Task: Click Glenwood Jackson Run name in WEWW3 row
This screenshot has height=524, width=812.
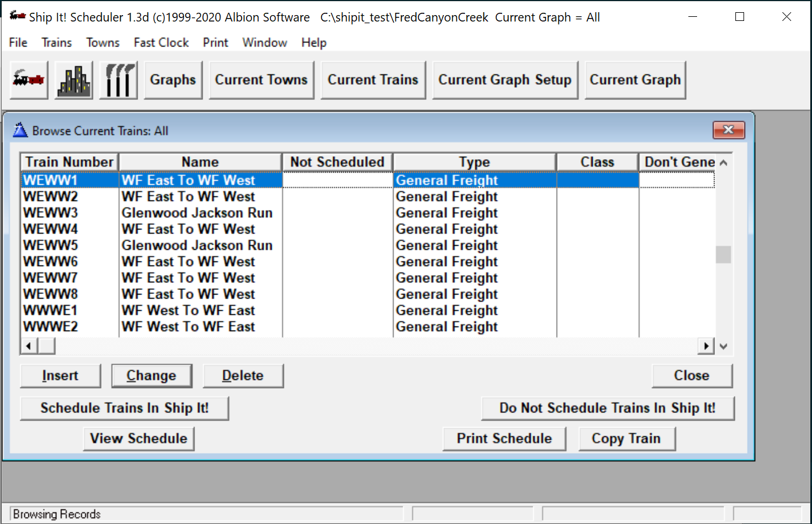Action: tap(197, 213)
